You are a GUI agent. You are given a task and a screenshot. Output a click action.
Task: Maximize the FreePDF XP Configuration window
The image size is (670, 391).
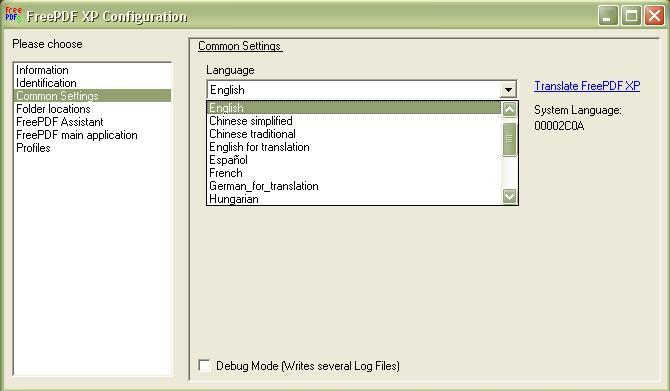(x=631, y=16)
